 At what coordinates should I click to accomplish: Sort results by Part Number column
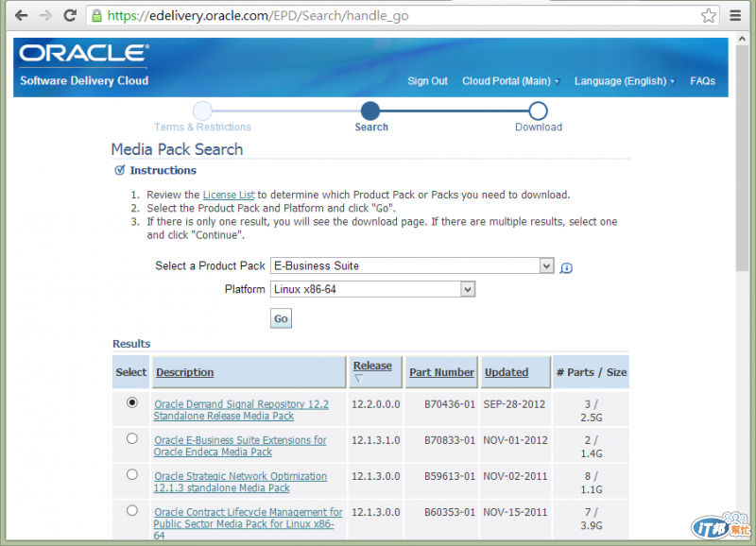click(x=441, y=372)
